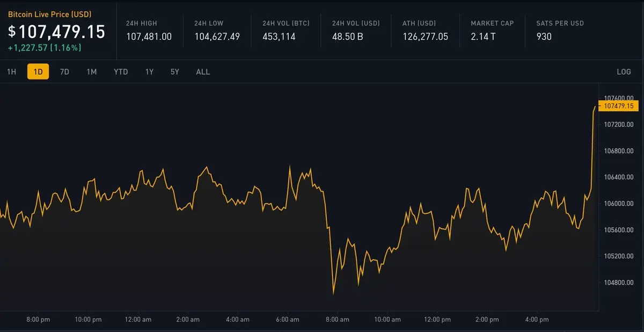Click the 107200.00 y-axis label

(619, 124)
